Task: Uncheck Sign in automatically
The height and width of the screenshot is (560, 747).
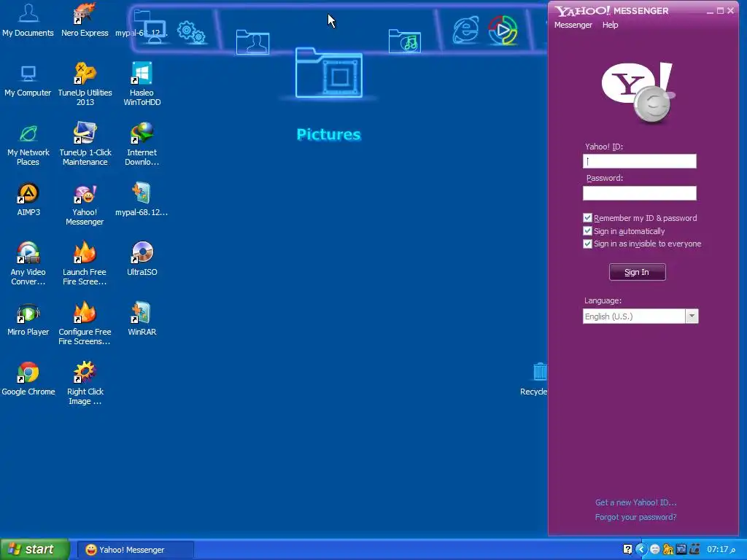Action: coord(587,231)
